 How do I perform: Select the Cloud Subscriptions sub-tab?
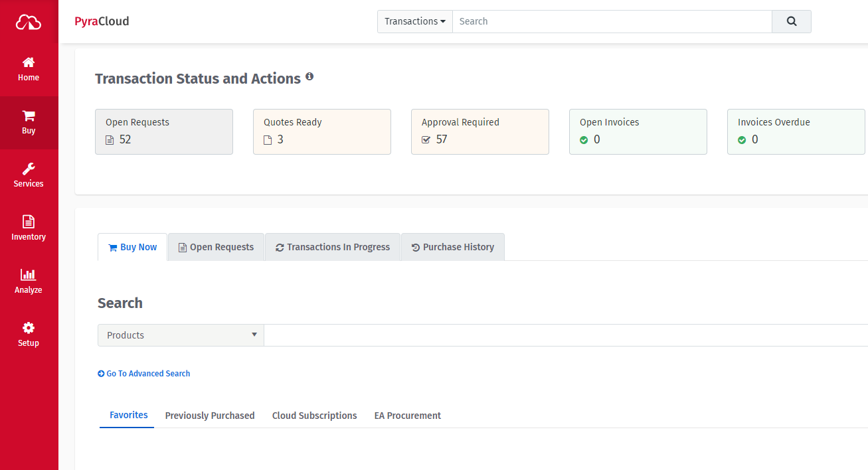314,416
